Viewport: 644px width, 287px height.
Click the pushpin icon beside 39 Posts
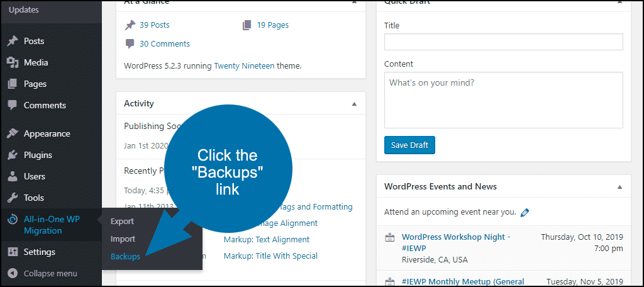pyautogui.click(x=130, y=26)
